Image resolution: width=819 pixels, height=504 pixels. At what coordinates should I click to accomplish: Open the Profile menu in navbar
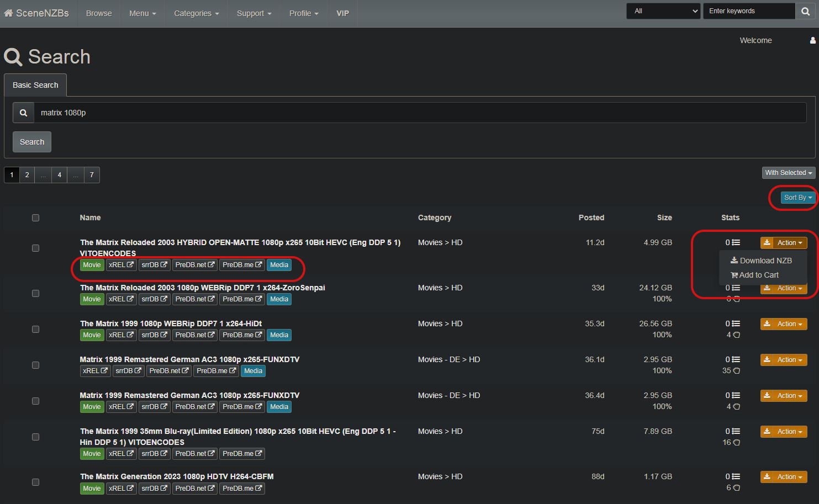pyautogui.click(x=304, y=13)
